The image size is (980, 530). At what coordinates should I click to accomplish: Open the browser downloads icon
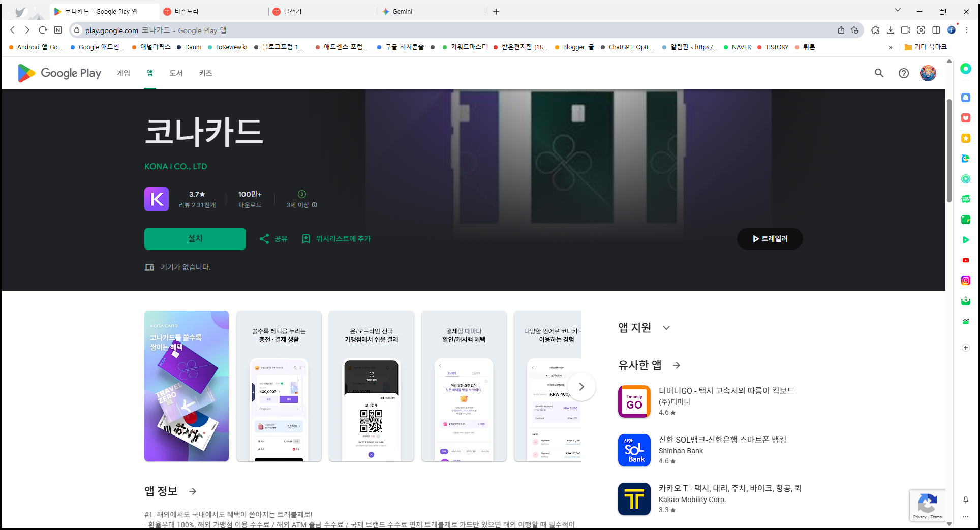coord(890,30)
